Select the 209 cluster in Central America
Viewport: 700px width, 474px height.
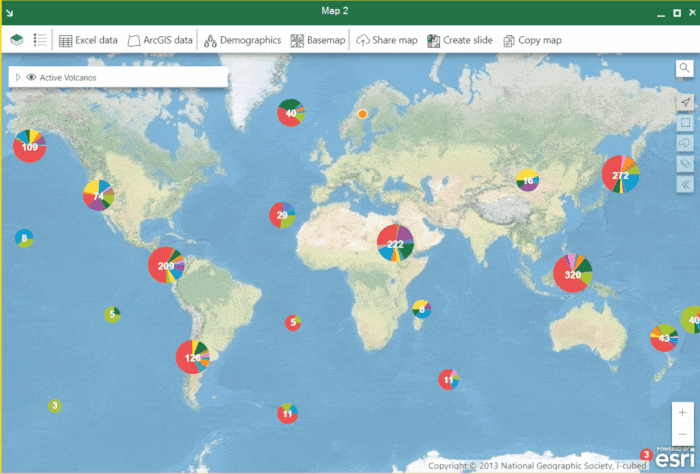point(166,265)
